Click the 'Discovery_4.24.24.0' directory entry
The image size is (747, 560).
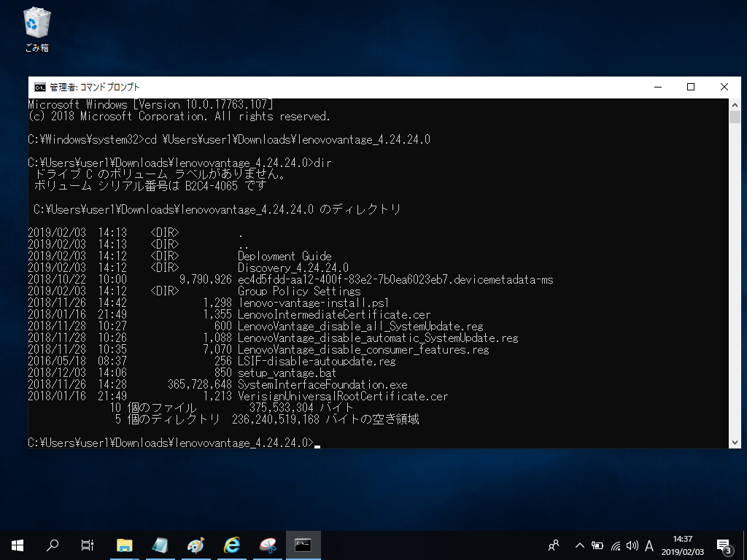[293, 268]
